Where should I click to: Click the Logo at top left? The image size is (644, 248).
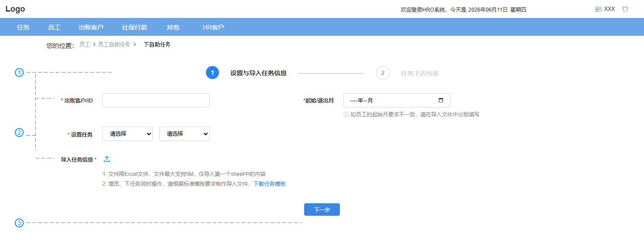click(15, 9)
